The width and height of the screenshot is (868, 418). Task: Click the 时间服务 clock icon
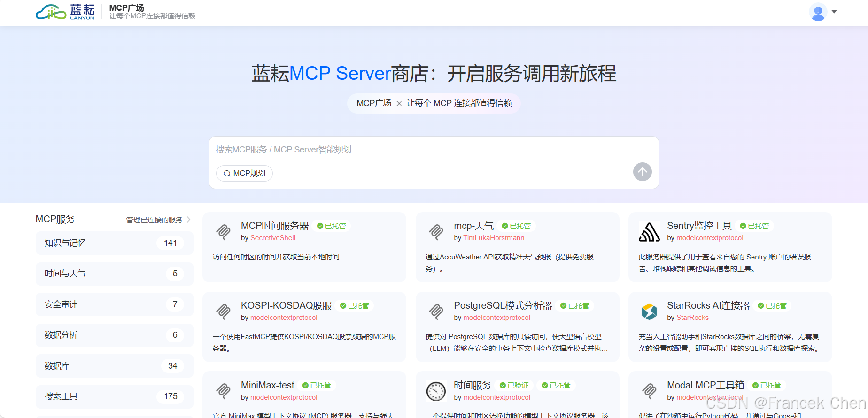point(436,391)
